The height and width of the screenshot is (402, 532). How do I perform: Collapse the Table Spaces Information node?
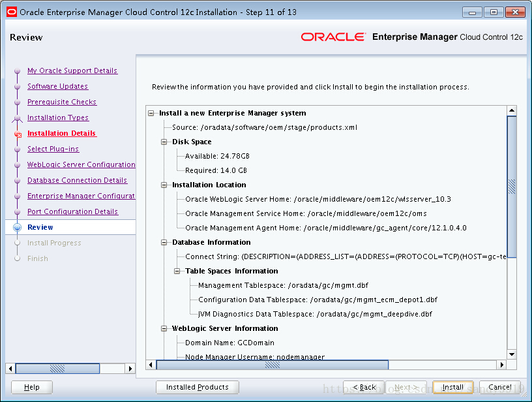(x=177, y=271)
